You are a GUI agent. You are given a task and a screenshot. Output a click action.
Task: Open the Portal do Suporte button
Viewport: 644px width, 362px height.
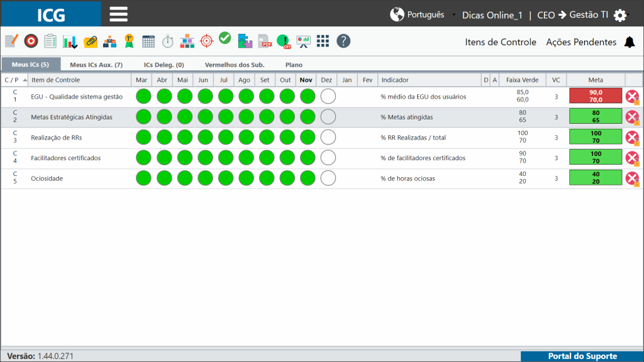(x=582, y=356)
